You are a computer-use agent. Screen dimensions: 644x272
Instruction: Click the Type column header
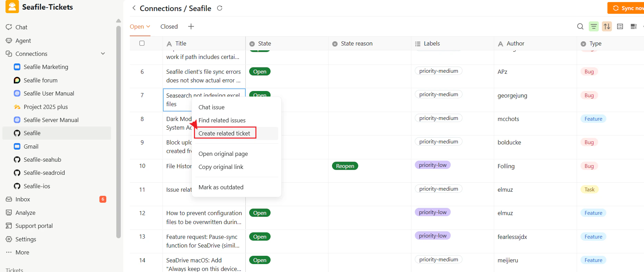point(610,43)
